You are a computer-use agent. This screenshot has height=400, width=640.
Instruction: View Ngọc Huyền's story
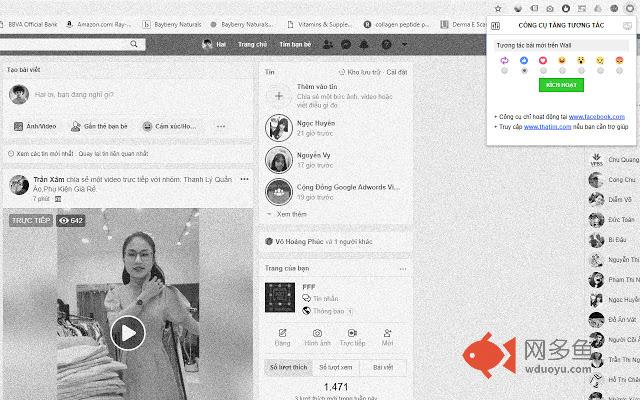[x=279, y=128]
